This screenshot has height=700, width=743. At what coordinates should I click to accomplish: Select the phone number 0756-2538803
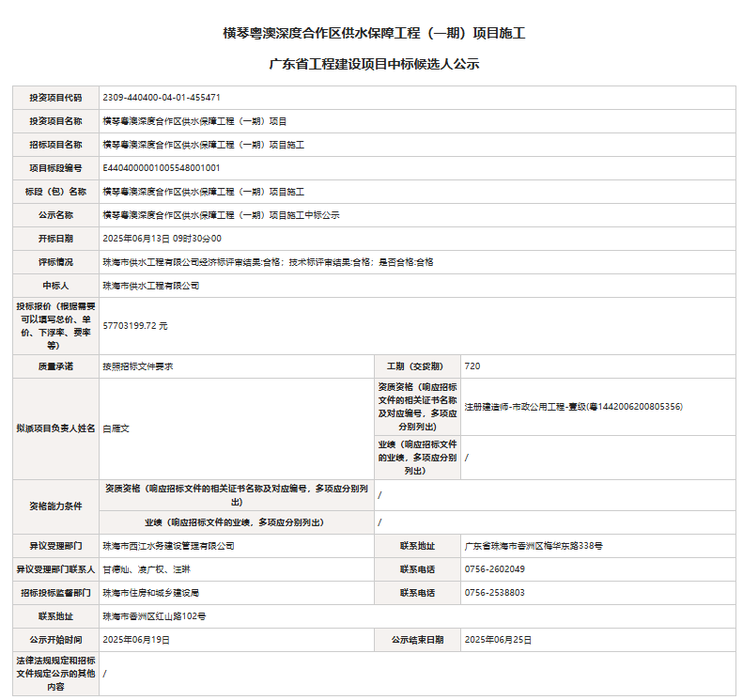pyautogui.click(x=494, y=593)
